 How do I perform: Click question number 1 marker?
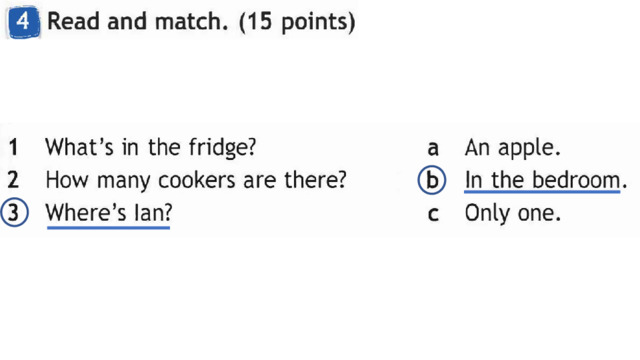(x=13, y=147)
